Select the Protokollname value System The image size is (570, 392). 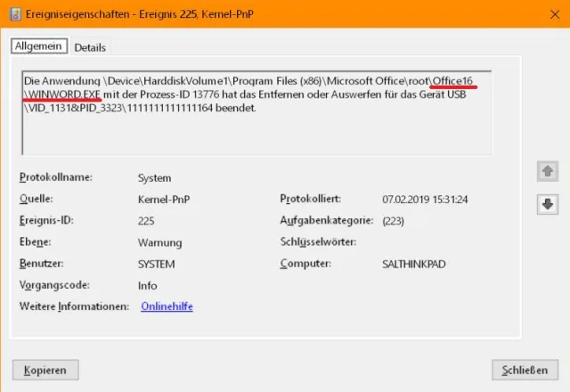click(154, 178)
